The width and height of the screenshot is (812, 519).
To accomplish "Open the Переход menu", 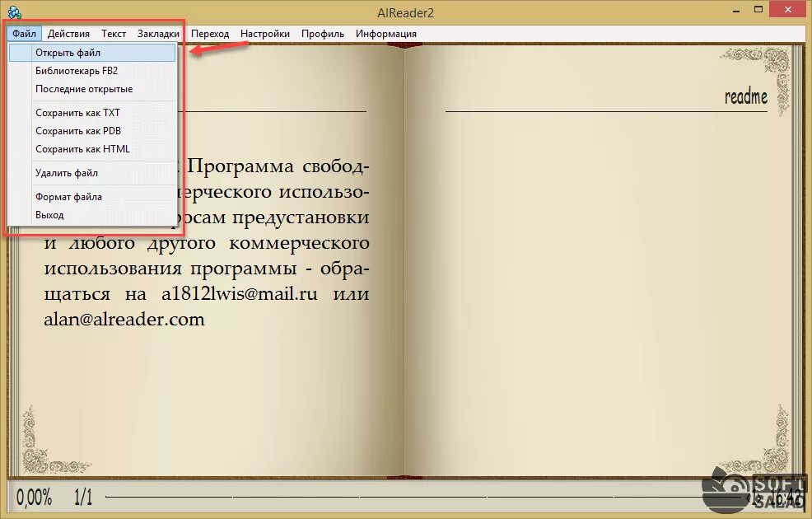I will click(210, 34).
